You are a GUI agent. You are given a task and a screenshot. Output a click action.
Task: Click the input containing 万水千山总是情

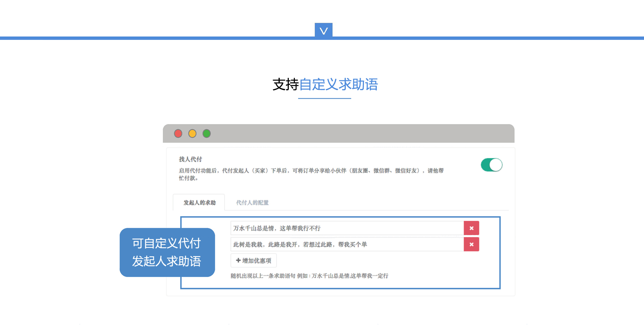pos(347,228)
